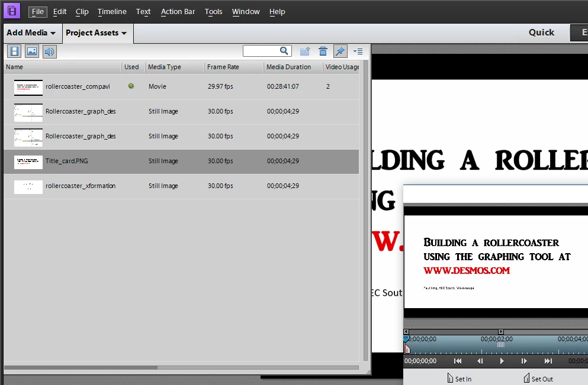Click the preview time ruler at 00;00;02;00
The width and height of the screenshot is (588, 385).
click(x=497, y=339)
